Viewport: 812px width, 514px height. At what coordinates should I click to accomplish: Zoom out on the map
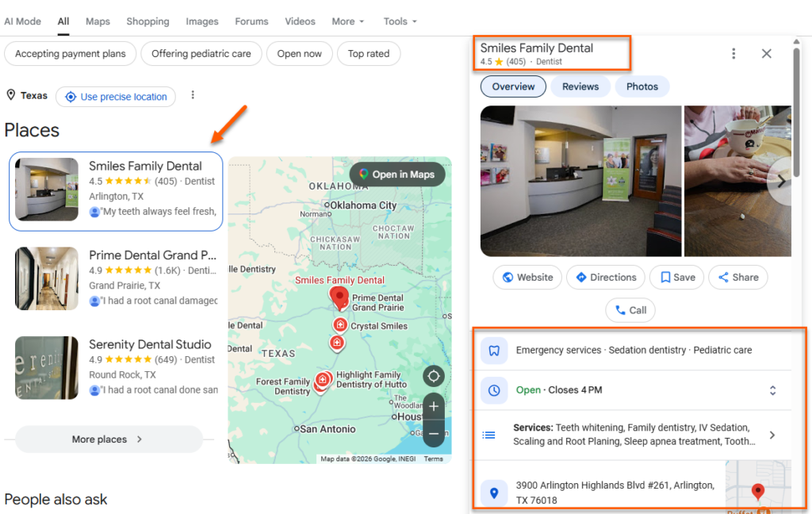coord(434,434)
